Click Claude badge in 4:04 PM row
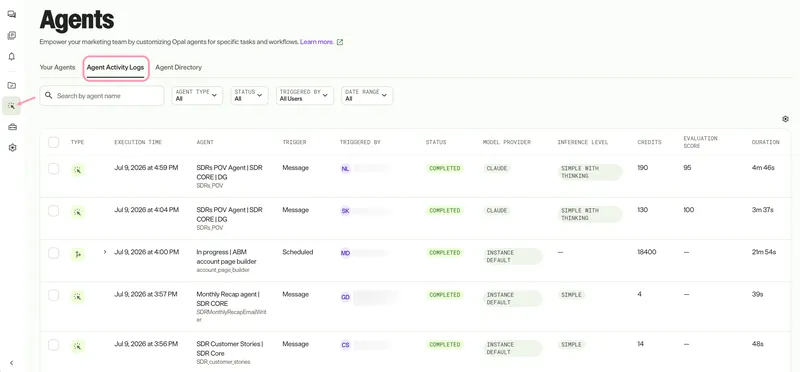Image resolution: width=800 pixels, height=372 pixels. 497,211
